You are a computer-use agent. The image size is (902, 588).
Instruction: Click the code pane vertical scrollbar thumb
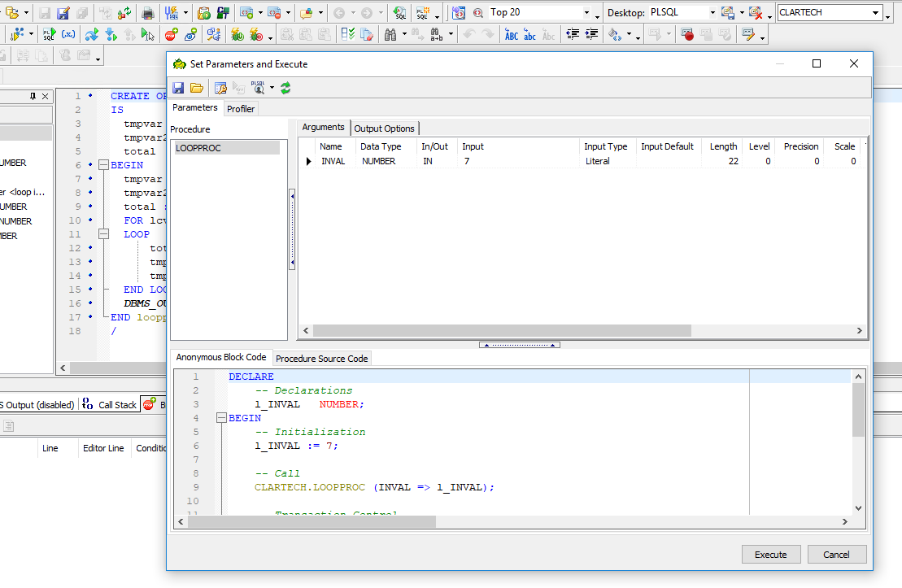pyautogui.click(x=858, y=410)
